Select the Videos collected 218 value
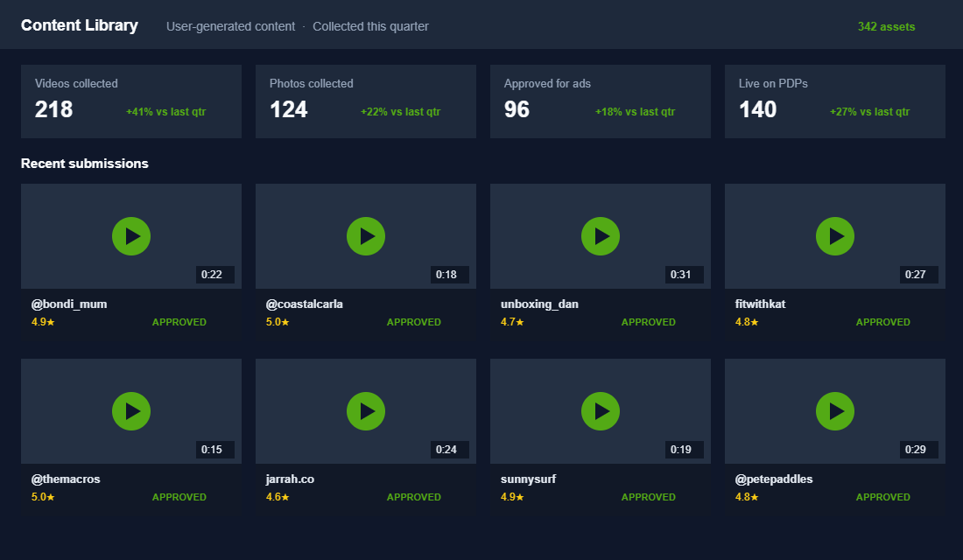This screenshot has width=963, height=560. (x=54, y=110)
